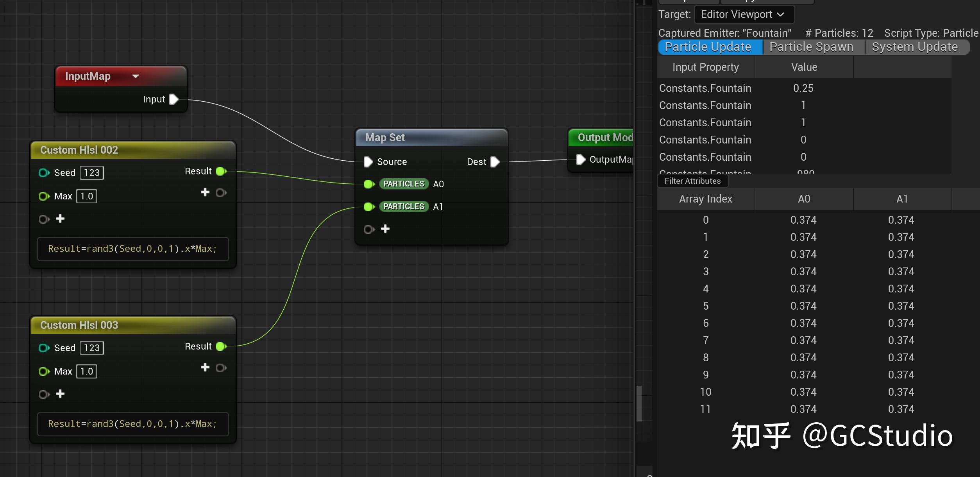
Task: Open the Target Editor Viewport dropdown
Action: pyautogui.click(x=744, y=15)
